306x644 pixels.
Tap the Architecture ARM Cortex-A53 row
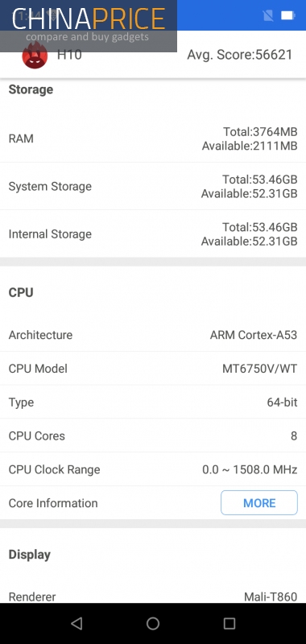tap(153, 335)
